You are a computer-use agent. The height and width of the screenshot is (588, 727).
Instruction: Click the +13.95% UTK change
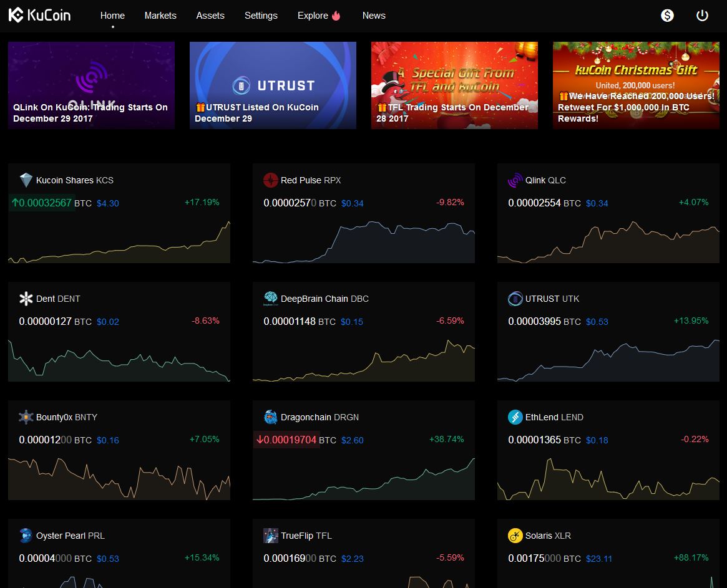point(691,321)
